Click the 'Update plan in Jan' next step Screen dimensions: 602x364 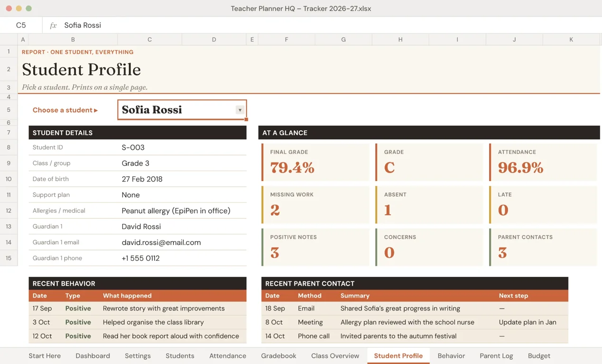click(x=528, y=322)
